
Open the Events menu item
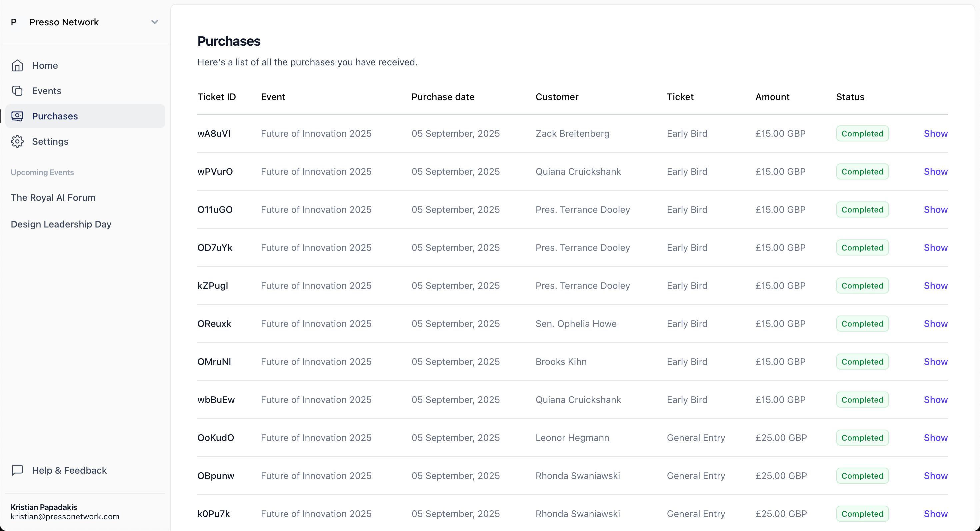46,91
